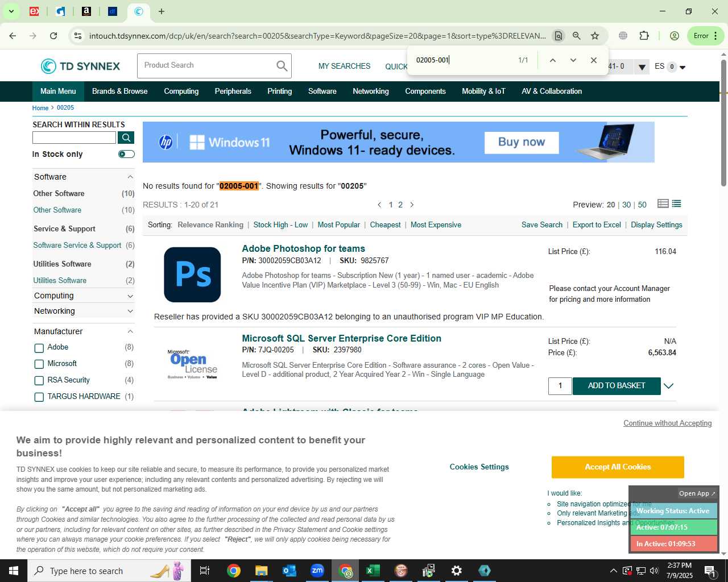Toggle the In Stock only switch
The image size is (728, 582).
(x=126, y=154)
